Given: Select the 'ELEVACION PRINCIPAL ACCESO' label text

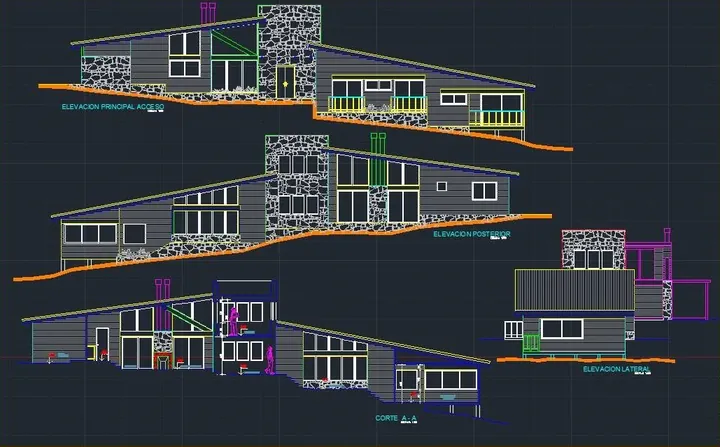Looking at the screenshot, I should click(x=112, y=107).
